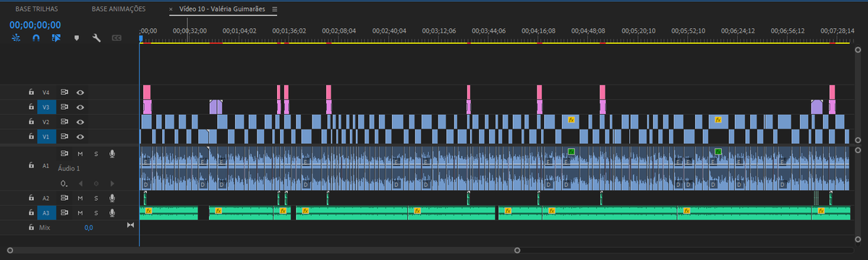This screenshot has width=868, height=260.
Task: Click the jump-to-end icon in Mix row
Action: coord(131,226)
